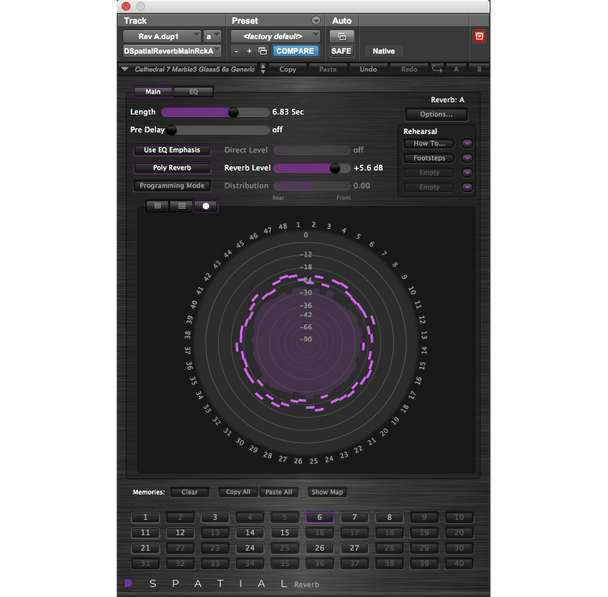This screenshot has width=608, height=597.
Task: Open the Rev A.dup1 track dropdown
Action: 161,35
